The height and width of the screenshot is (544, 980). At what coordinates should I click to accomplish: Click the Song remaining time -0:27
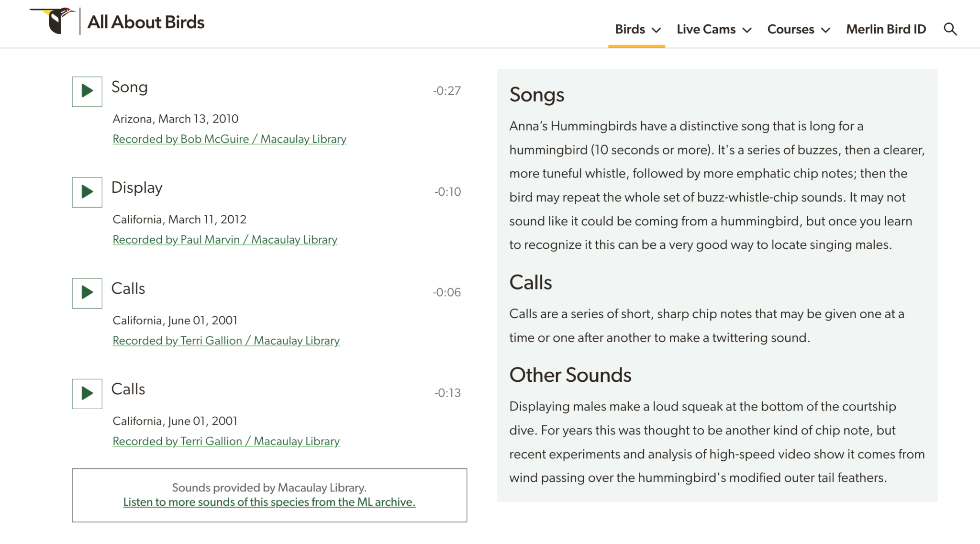click(x=446, y=91)
